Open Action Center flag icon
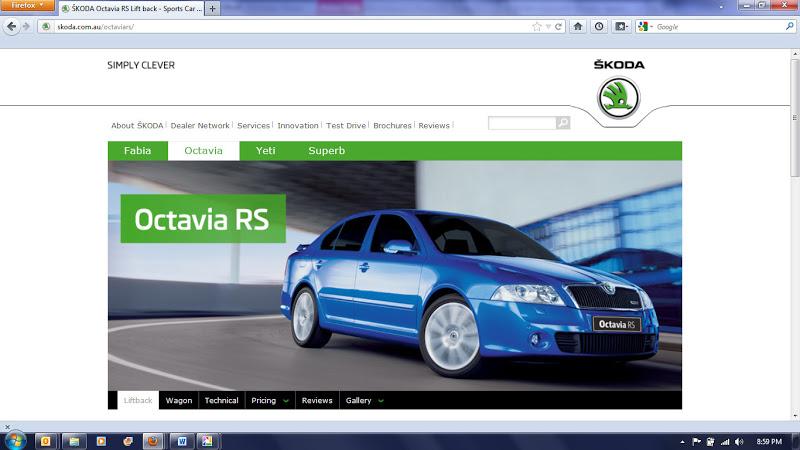 [x=696, y=442]
